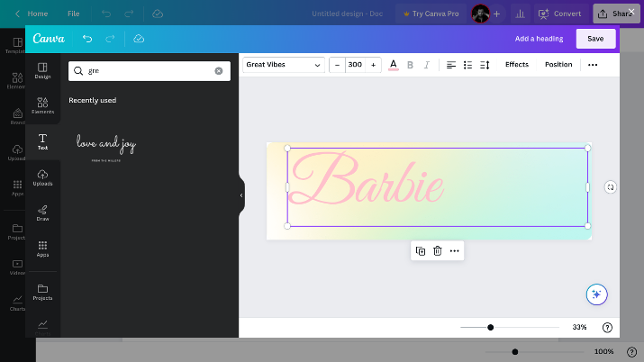Add a collaborator with the plus icon
Screen dimensions: 644x362
[496, 14]
